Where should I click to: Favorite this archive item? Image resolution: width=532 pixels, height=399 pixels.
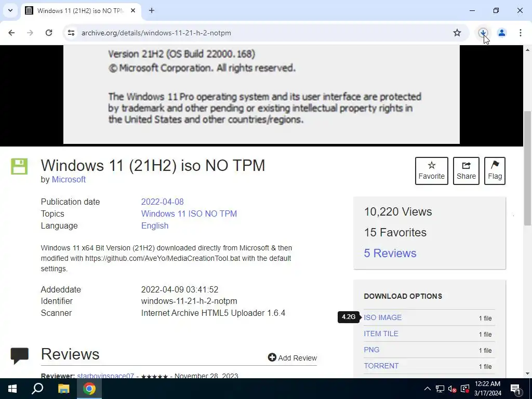click(432, 170)
